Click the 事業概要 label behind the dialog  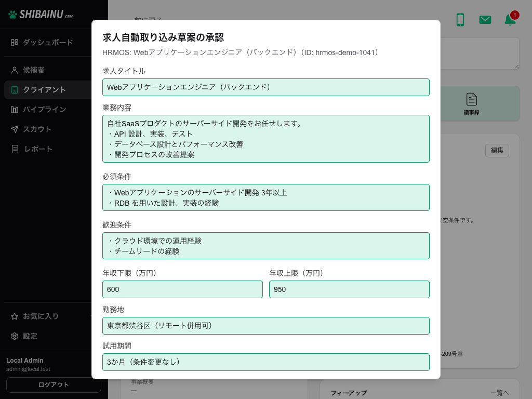[142, 382]
